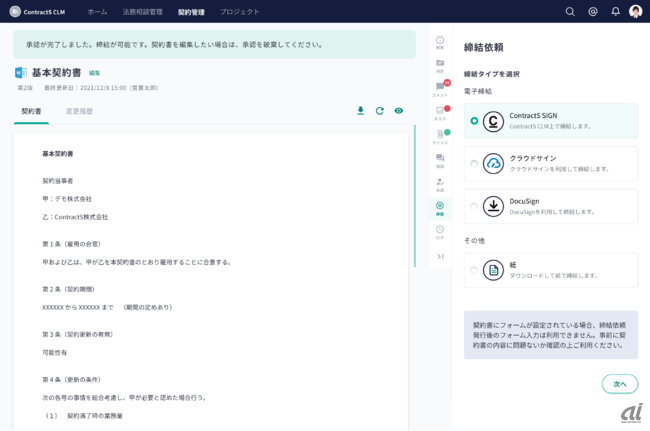Click the form warning notice box
The image size is (650, 431).
[x=551, y=335]
